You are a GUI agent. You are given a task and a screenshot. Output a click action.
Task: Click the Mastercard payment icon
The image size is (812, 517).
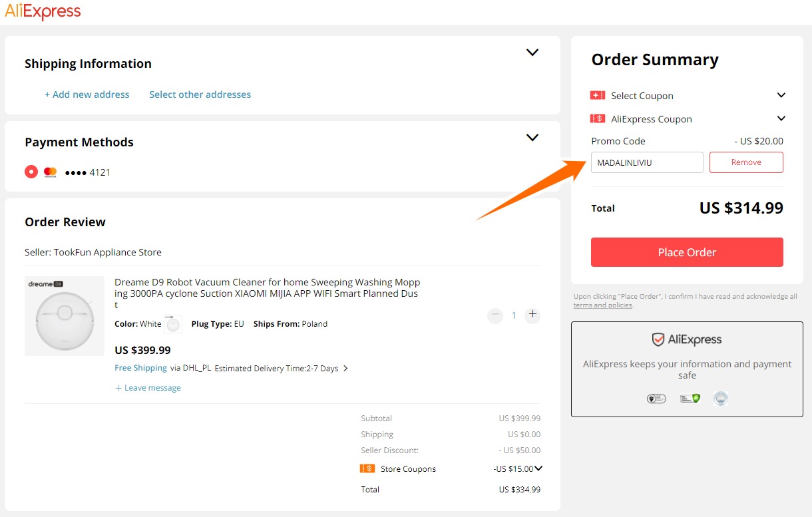coord(50,172)
